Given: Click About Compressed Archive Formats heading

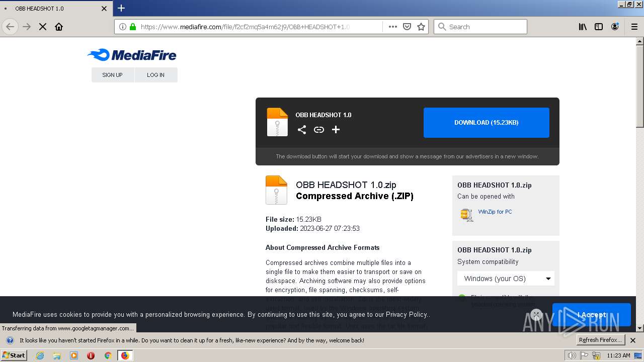Looking at the screenshot, I should point(323,247).
